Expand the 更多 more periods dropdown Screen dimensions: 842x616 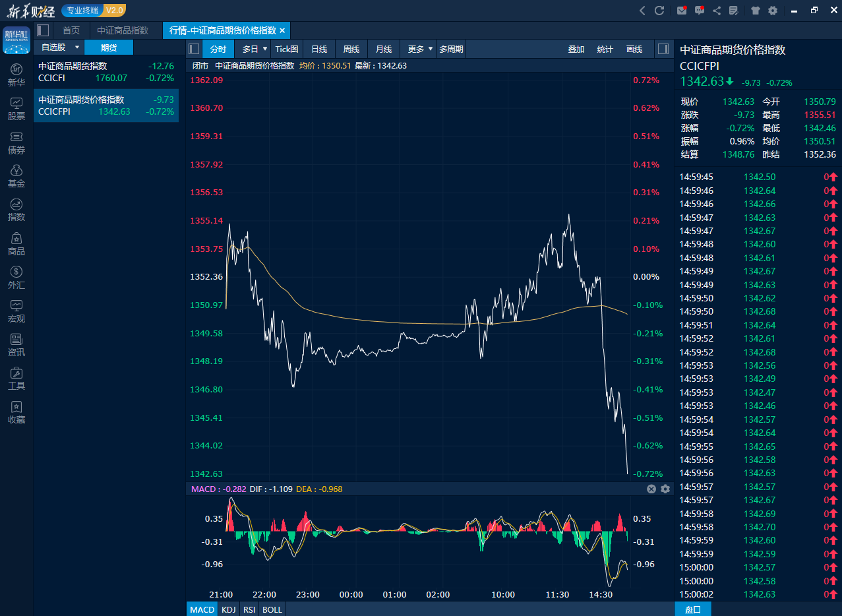[421, 49]
